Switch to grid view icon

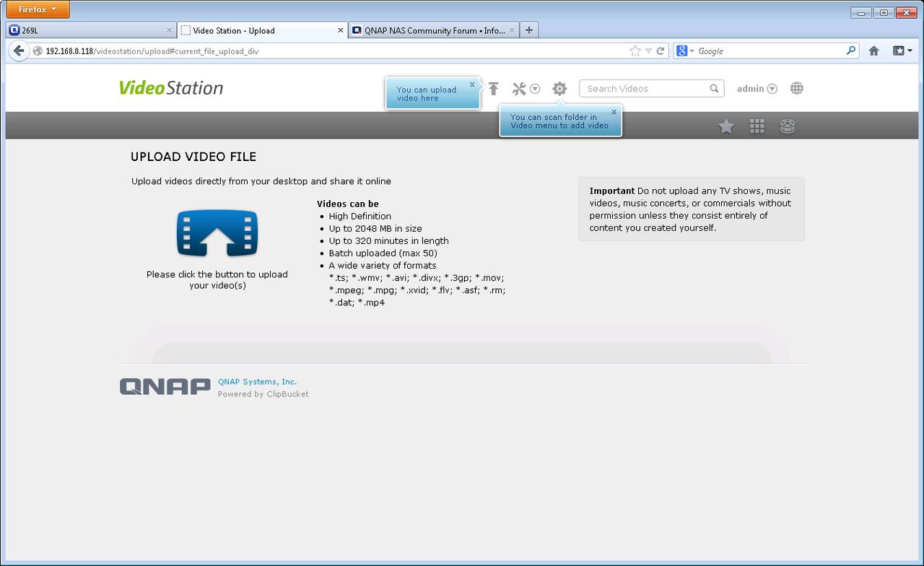(x=757, y=126)
